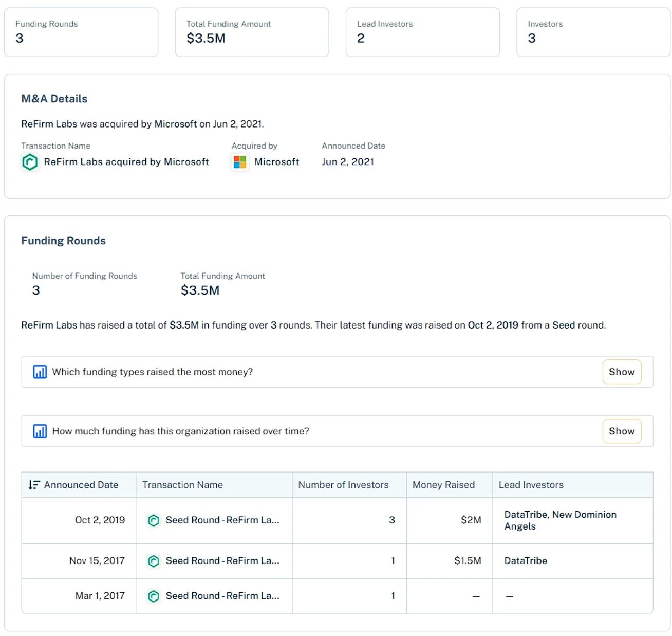Click the Transaction Name column header
Viewport: 672px width, 636px height.
click(214, 485)
